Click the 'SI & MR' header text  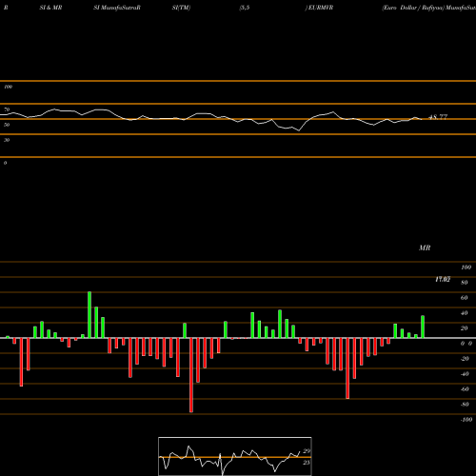[50, 8]
